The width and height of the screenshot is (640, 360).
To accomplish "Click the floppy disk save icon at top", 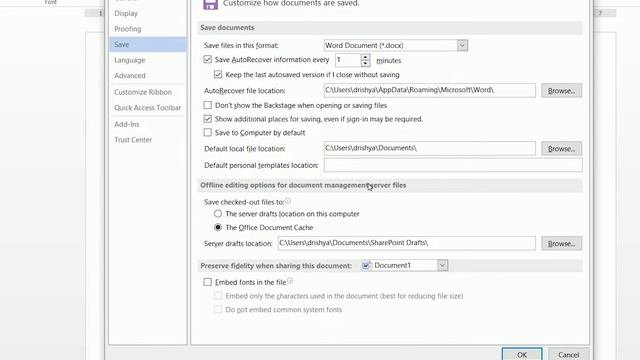I will click(210, 4).
